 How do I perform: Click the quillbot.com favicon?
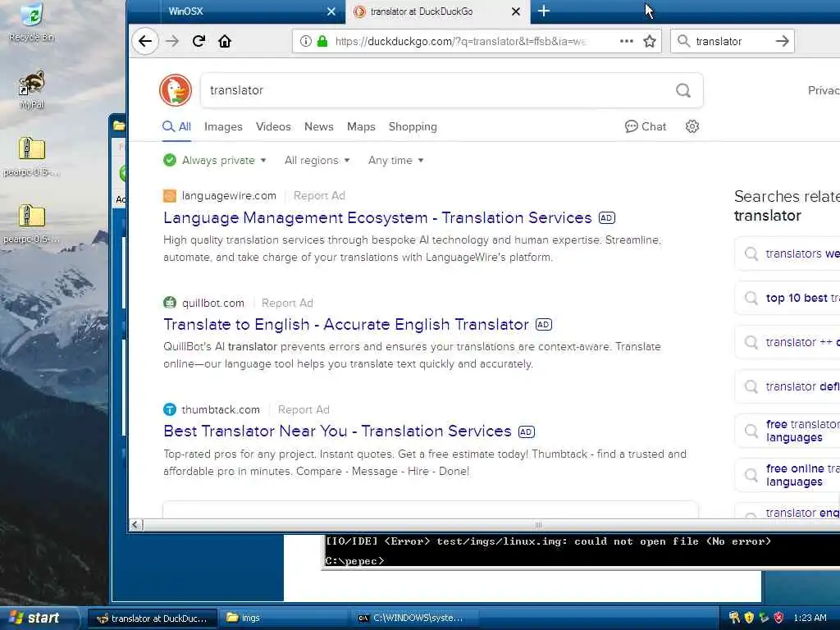tap(169, 303)
